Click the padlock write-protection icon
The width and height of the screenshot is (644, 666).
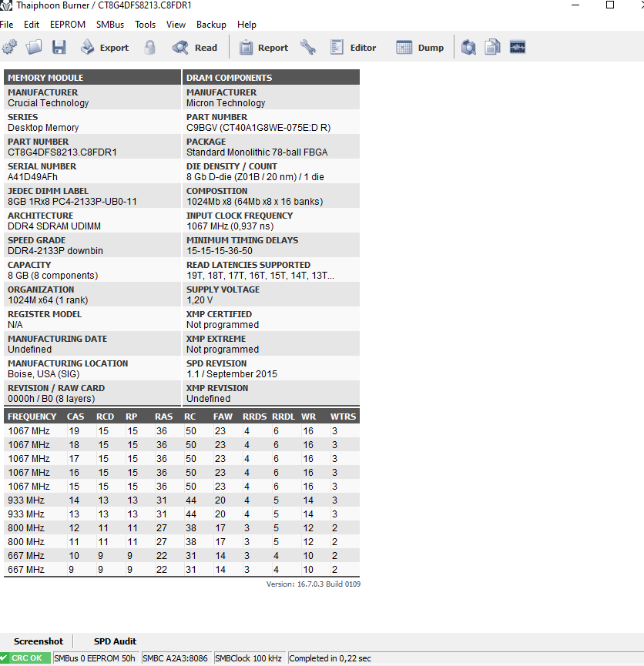click(149, 47)
